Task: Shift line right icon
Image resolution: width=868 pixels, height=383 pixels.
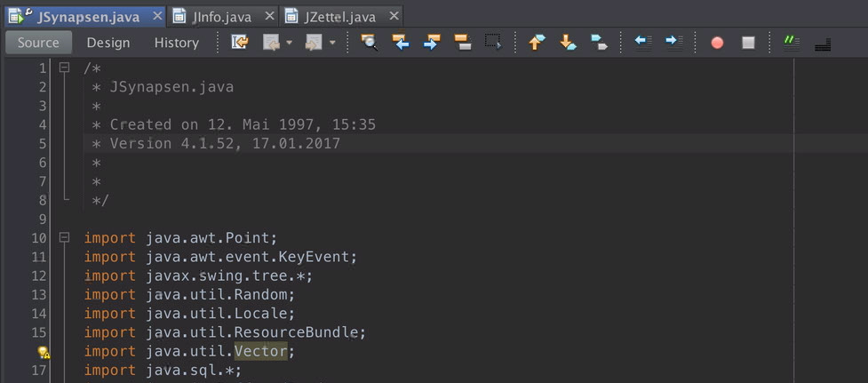Action: pos(674,43)
